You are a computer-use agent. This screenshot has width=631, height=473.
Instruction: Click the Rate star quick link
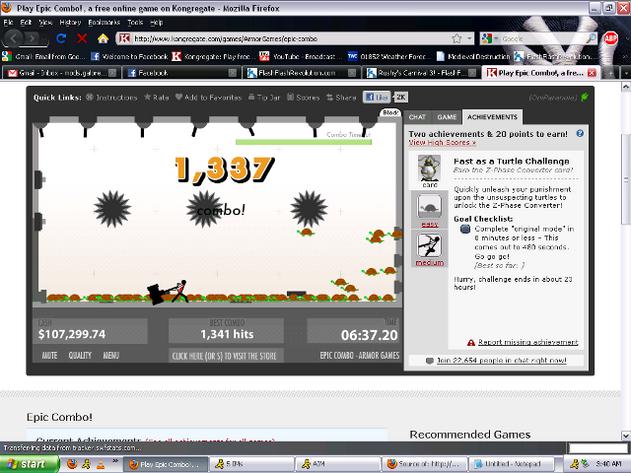click(157, 97)
